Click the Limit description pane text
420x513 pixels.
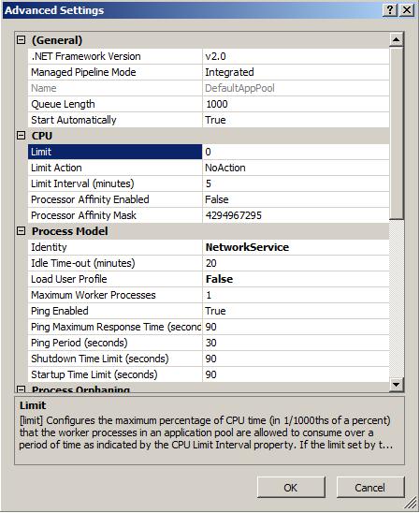[206, 432]
